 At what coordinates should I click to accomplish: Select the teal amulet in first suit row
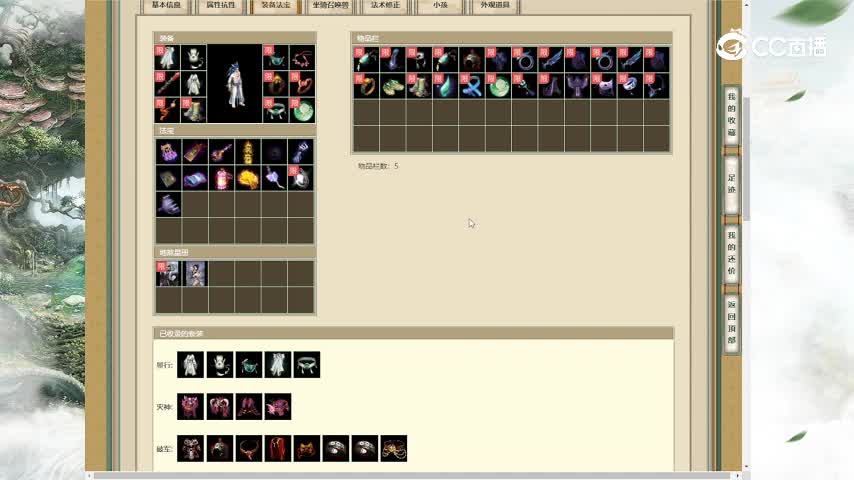pyautogui.click(x=249, y=364)
